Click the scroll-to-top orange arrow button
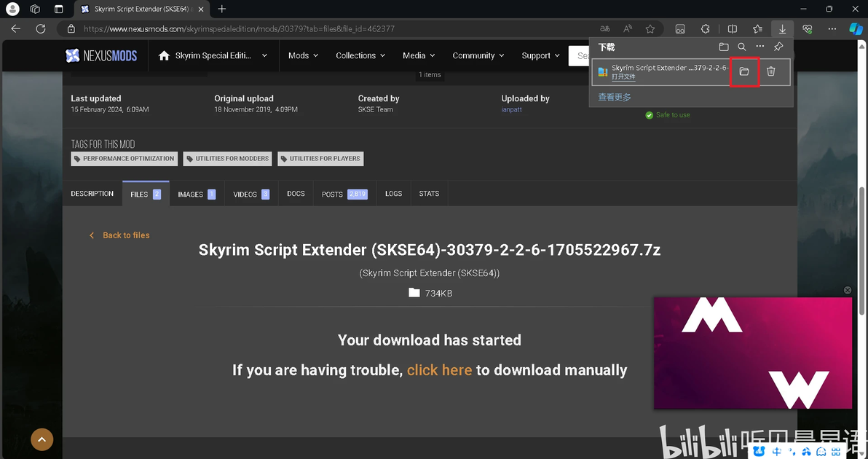 pos(42,439)
